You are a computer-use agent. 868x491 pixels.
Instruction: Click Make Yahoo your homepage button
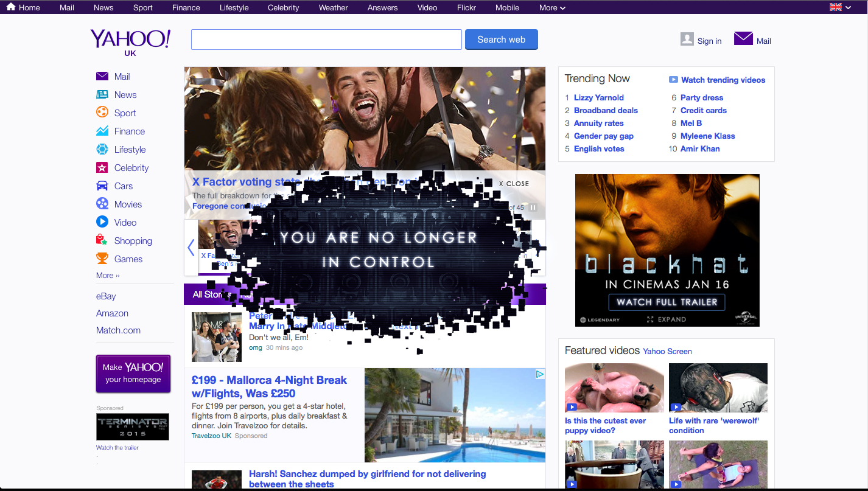pos(133,373)
